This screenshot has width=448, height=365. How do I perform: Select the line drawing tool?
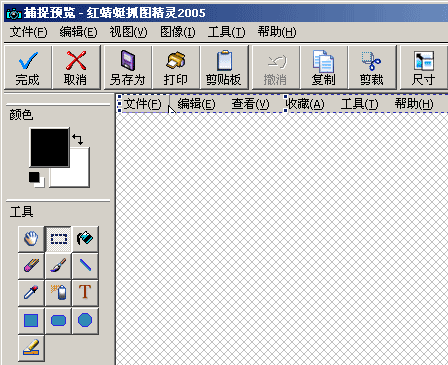(85, 266)
